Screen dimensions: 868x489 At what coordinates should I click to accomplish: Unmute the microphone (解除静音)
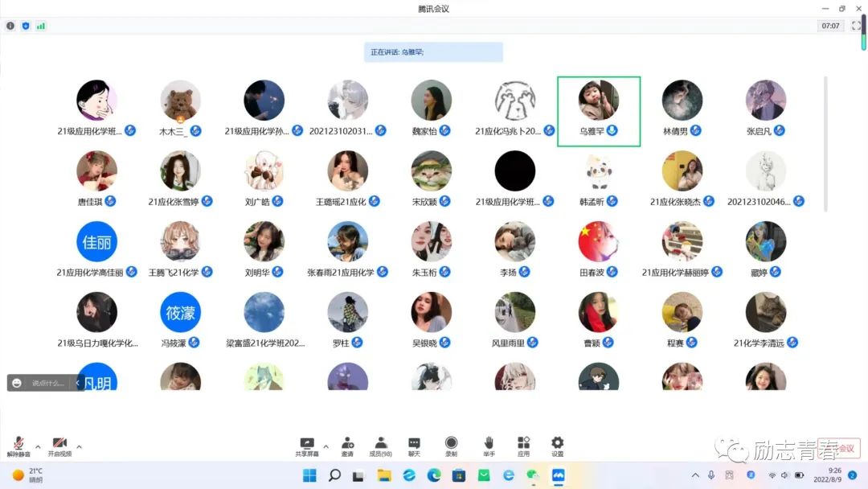point(17,445)
